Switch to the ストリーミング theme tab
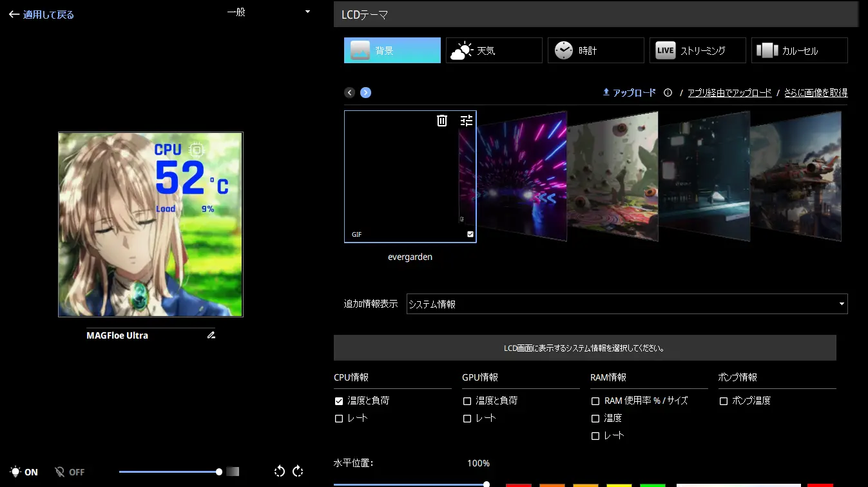The height and width of the screenshot is (487, 868). 697,50
